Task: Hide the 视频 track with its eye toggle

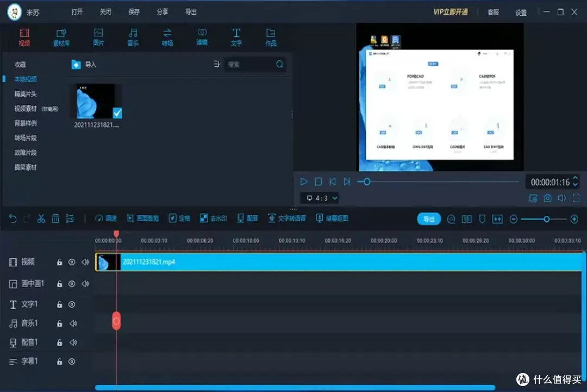Action: [x=71, y=262]
